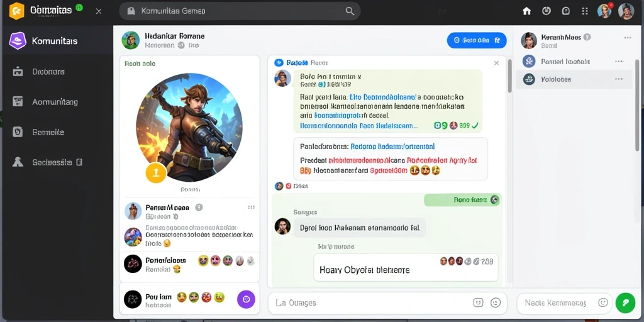This screenshot has width=644, height=322.
Task: Open the apps grid icon
Action: coord(586,11)
